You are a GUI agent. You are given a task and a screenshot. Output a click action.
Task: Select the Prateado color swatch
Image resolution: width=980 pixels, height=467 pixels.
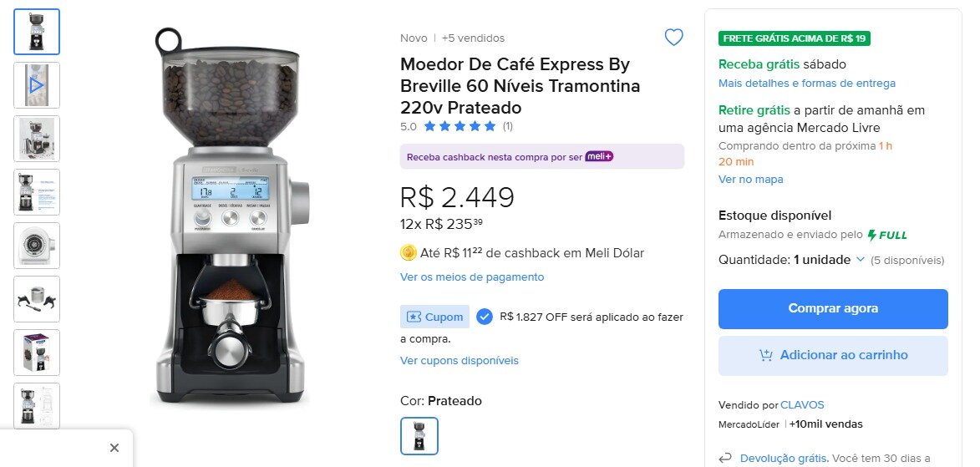[419, 435]
